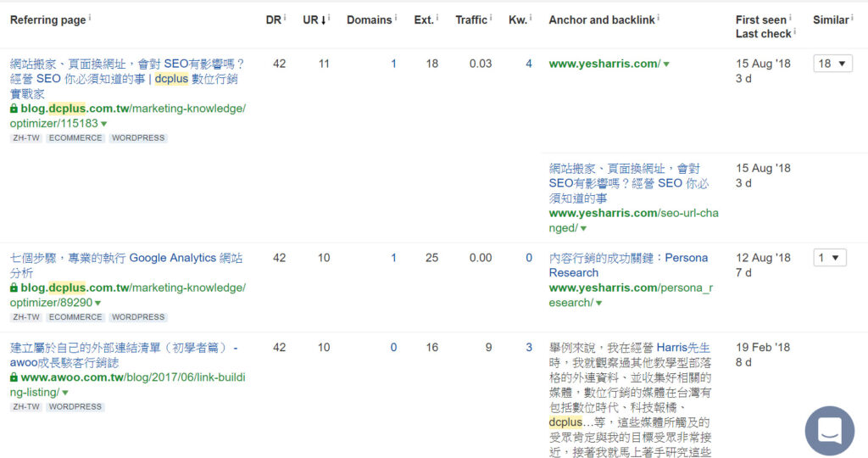Click the Kw. value 4 in first row

(529, 64)
